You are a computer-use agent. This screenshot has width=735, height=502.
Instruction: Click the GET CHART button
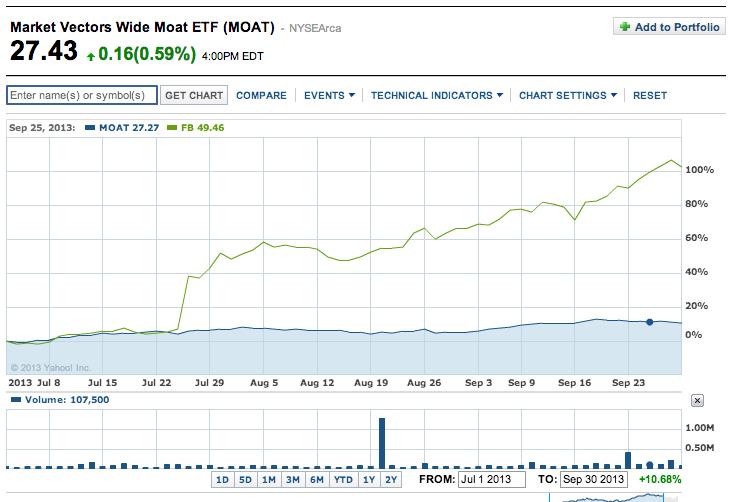click(194, 95)
